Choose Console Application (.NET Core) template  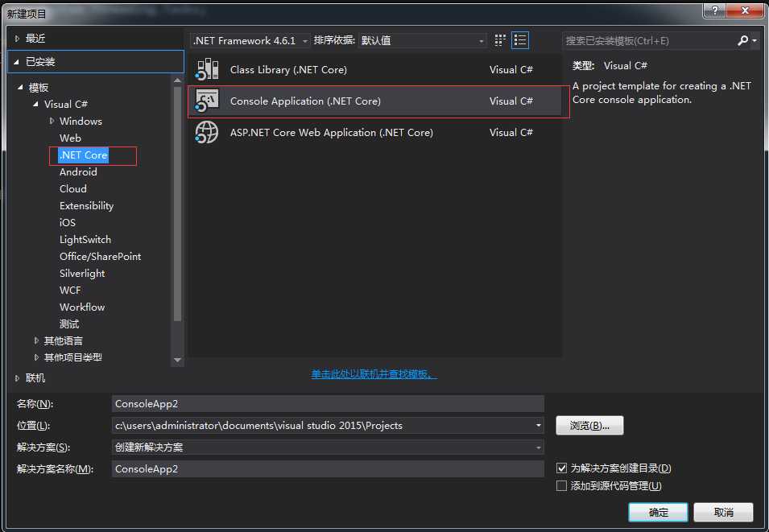(374, 101)
